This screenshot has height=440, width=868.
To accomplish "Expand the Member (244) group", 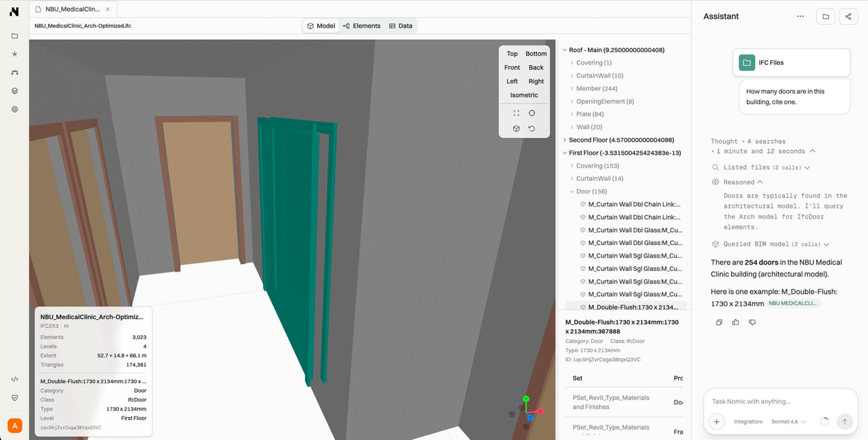I will [x=572, y=88].
